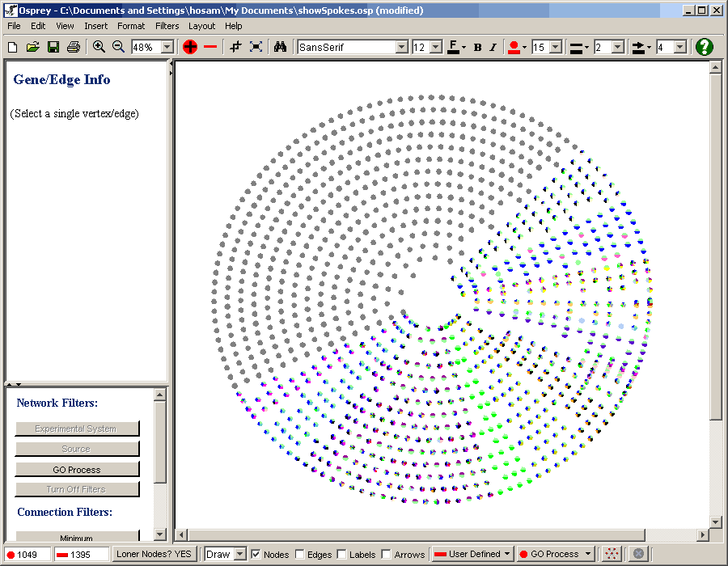Click the Print icon in toolbar
This screenshot has width=728, height=566.
(73, 47)
